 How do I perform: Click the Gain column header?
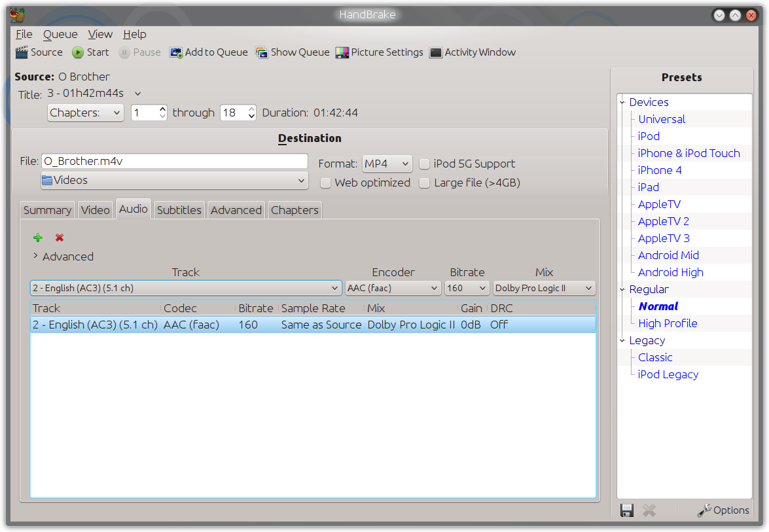tap(473, 308)
